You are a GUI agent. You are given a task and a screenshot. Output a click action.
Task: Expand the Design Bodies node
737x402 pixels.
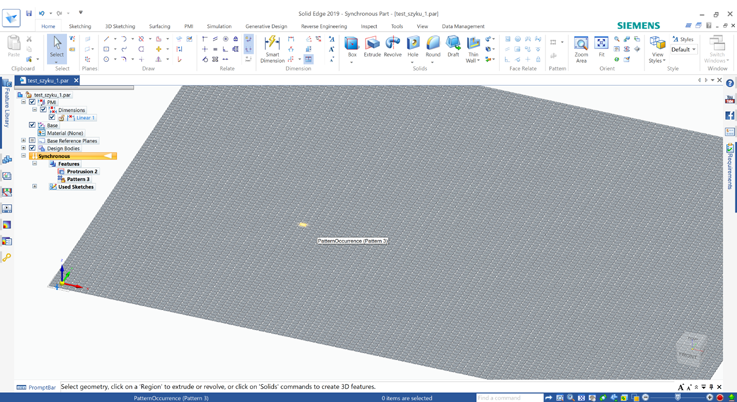click(23, 148)
